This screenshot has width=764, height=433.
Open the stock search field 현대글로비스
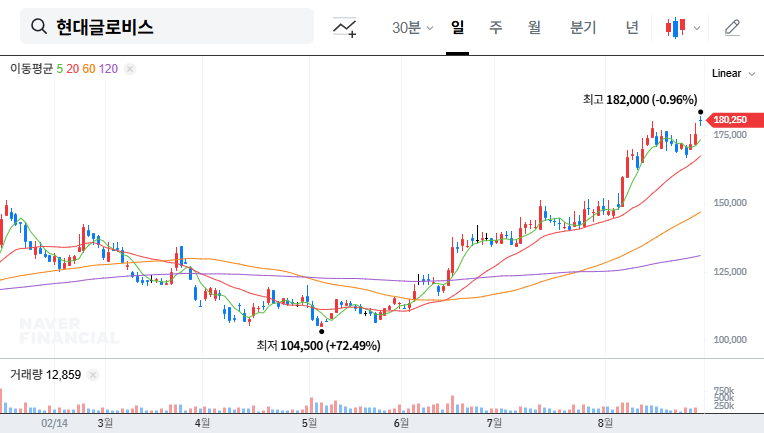167,26
